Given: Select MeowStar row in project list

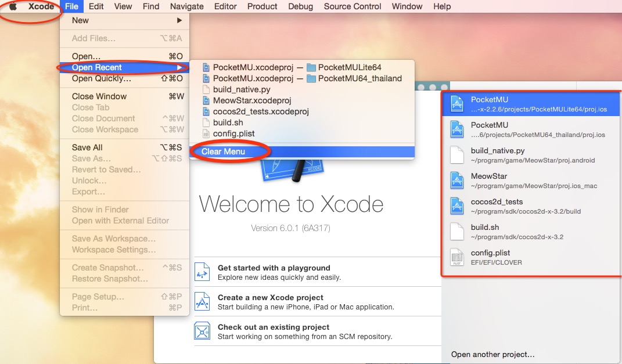Looking at the screenshot, I should (x=531, y=181).
